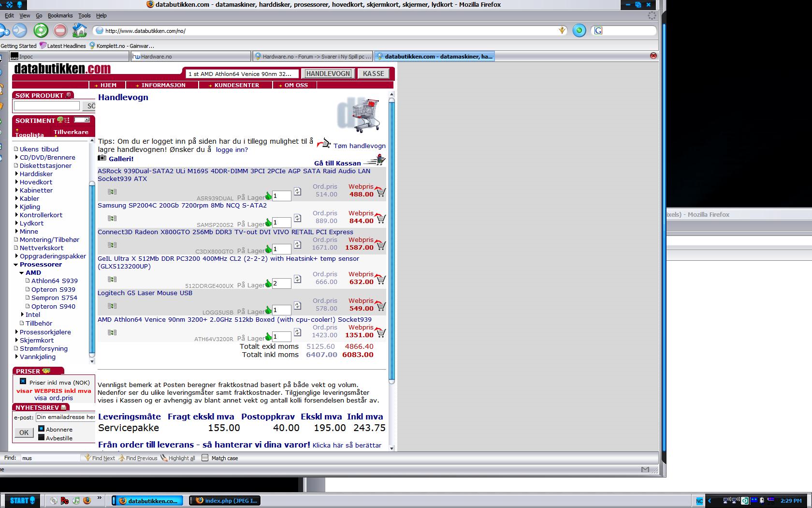Click update quantity icon for GeIL row

tap(297, 279)
